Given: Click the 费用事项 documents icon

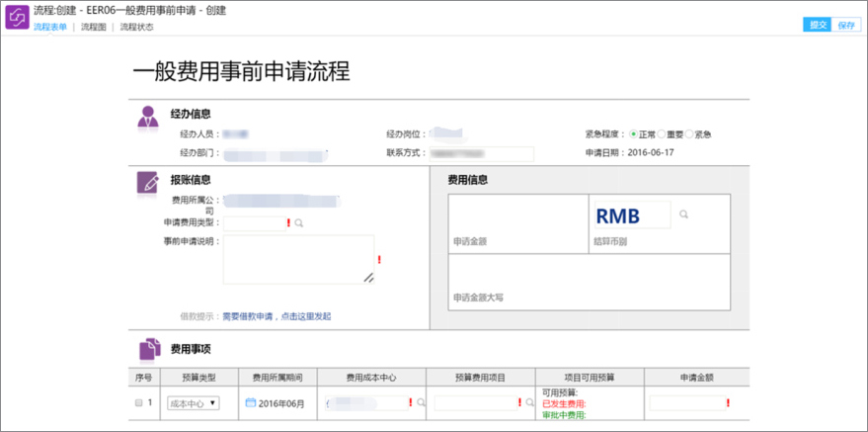Looking at the screenshot, I should click(x=148, y=349).
